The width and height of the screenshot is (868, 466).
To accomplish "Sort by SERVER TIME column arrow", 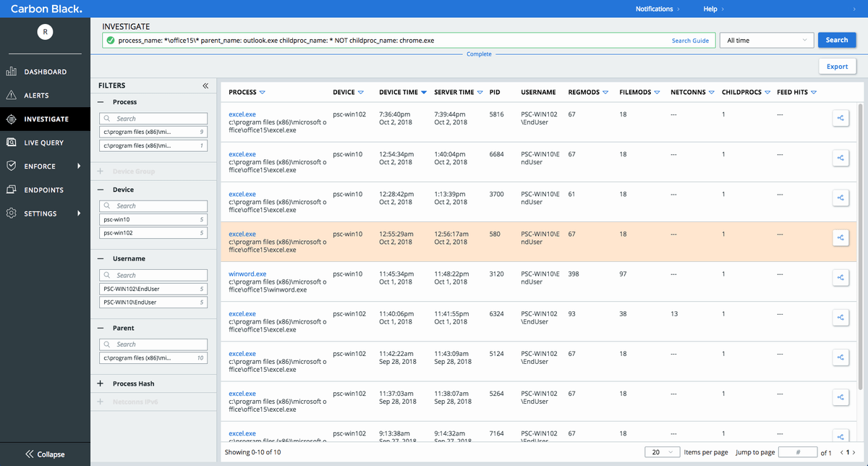I will (480, 93).
